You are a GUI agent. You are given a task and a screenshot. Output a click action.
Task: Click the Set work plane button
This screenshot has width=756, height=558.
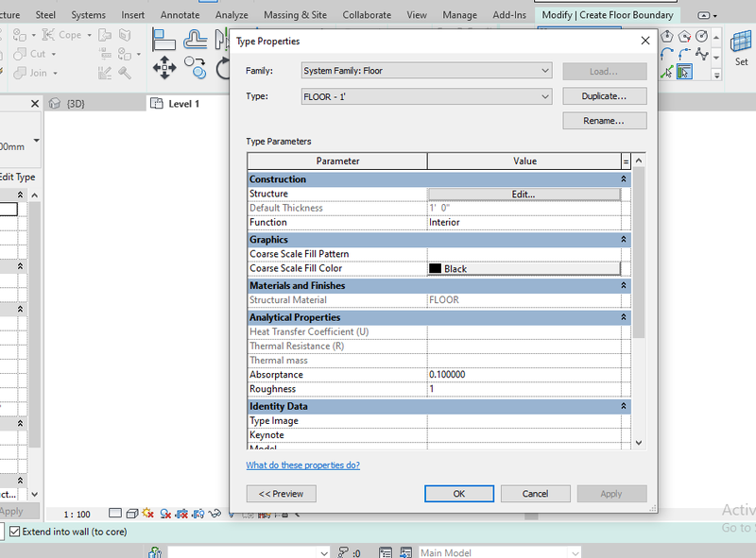(x=741, y=48)
